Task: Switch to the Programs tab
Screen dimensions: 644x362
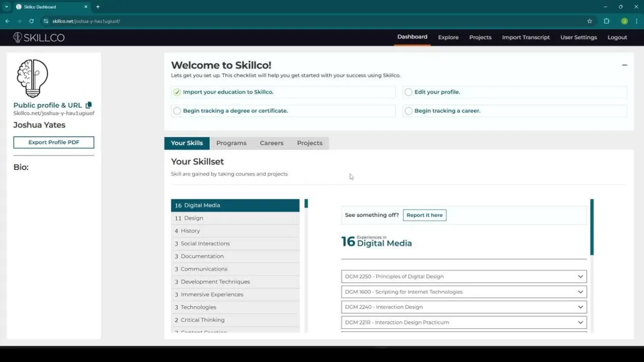Action: click(231, 143)
